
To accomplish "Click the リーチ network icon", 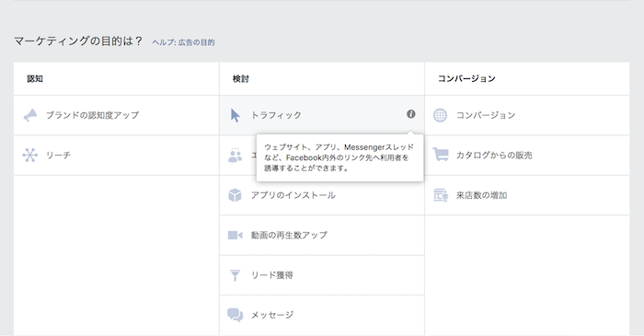I will coord(30,156).
